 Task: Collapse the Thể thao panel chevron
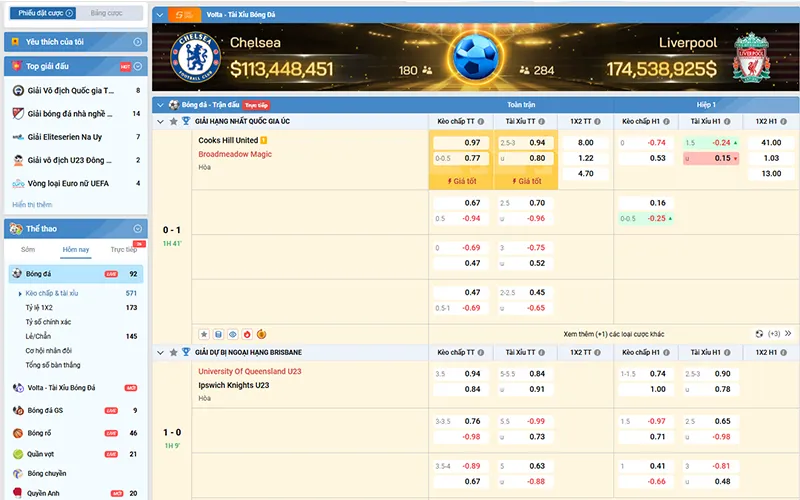tap(137, 229)
